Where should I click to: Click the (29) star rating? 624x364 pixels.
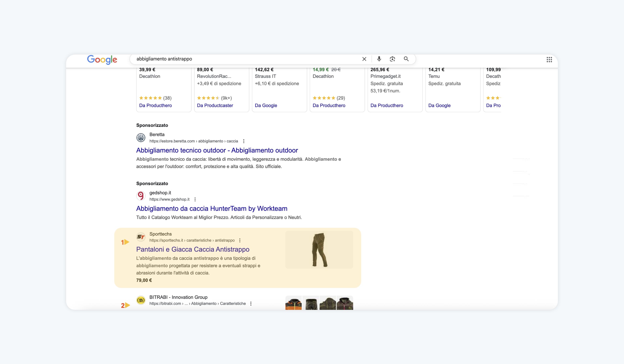(x=329, y=98)
